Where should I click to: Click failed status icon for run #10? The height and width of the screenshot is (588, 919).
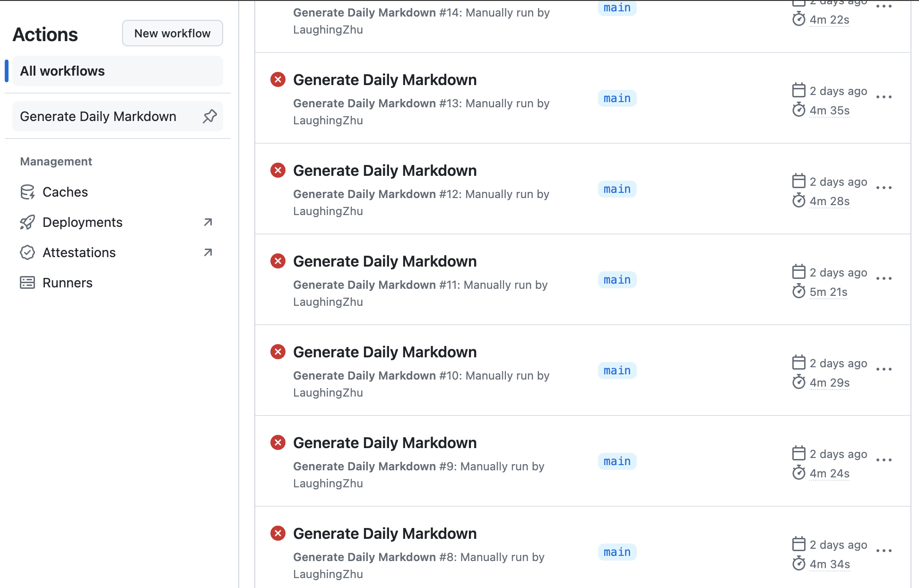click(x=278, y=352)
